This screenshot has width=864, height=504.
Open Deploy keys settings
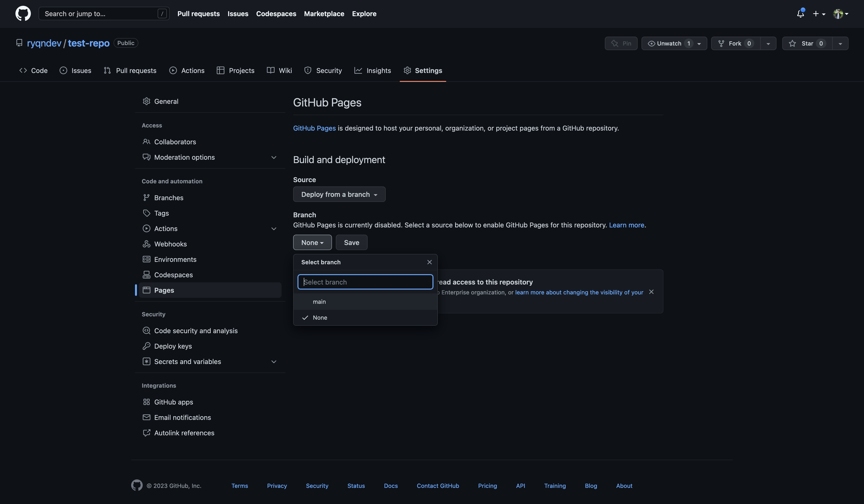210,346
